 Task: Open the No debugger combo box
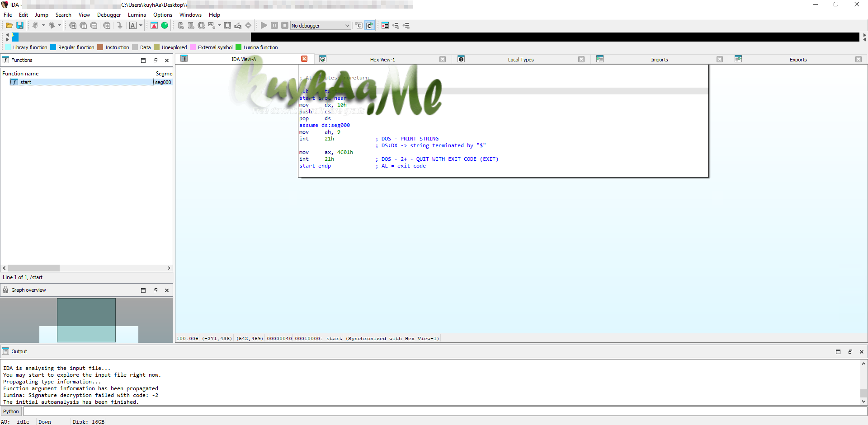point(321,26)
